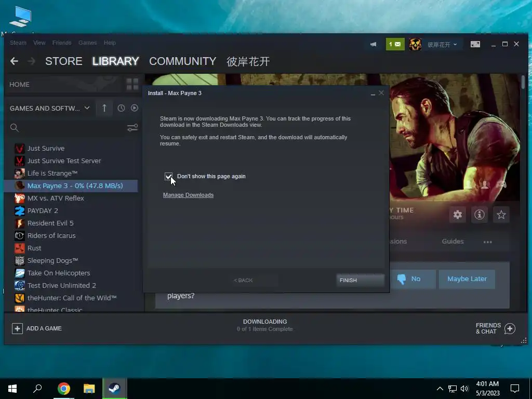Open the Help menu

coord(110,43)
